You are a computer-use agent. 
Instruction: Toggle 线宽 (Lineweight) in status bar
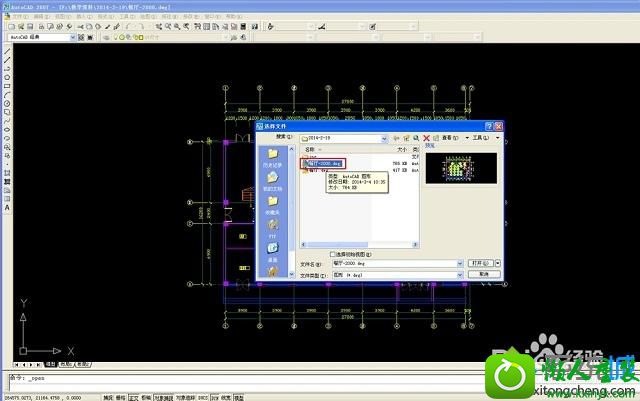click(x=227, y=397)
